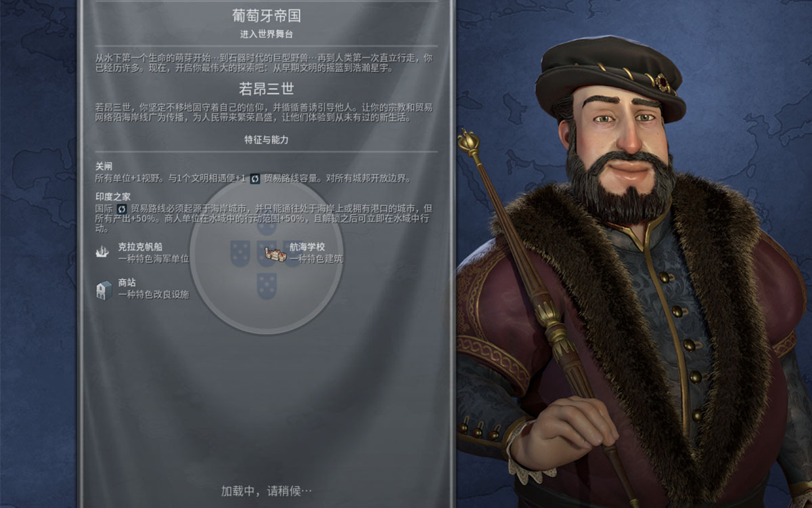
Task: Select the 克拉克帆船 unique unit label
Action: 140,247
